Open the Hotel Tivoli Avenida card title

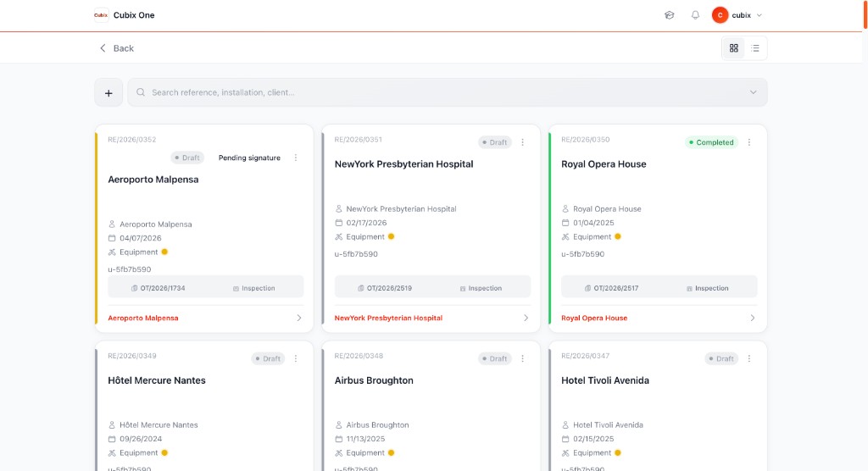click(x=605, y=380)
